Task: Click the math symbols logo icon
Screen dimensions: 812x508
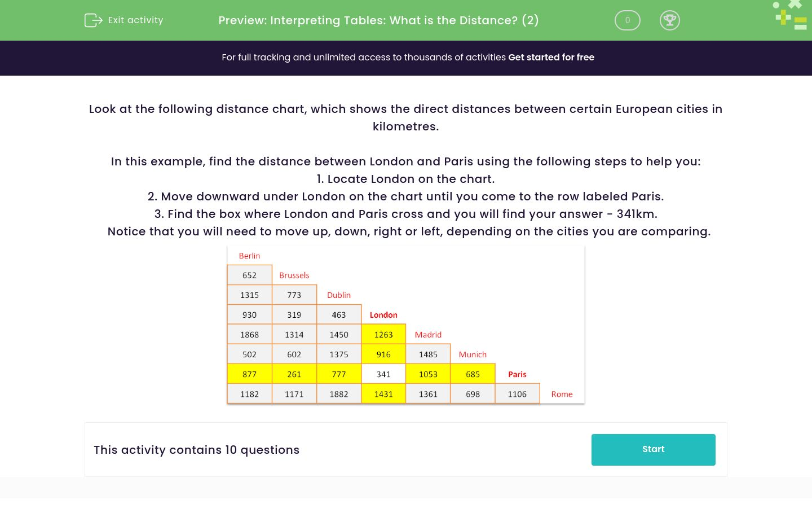Action: (791, 15)
